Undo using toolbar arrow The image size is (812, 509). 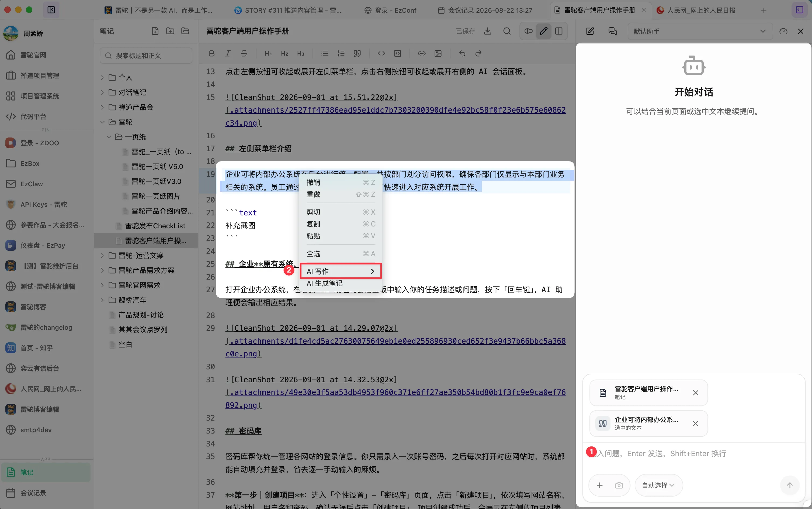coord(462,53)
